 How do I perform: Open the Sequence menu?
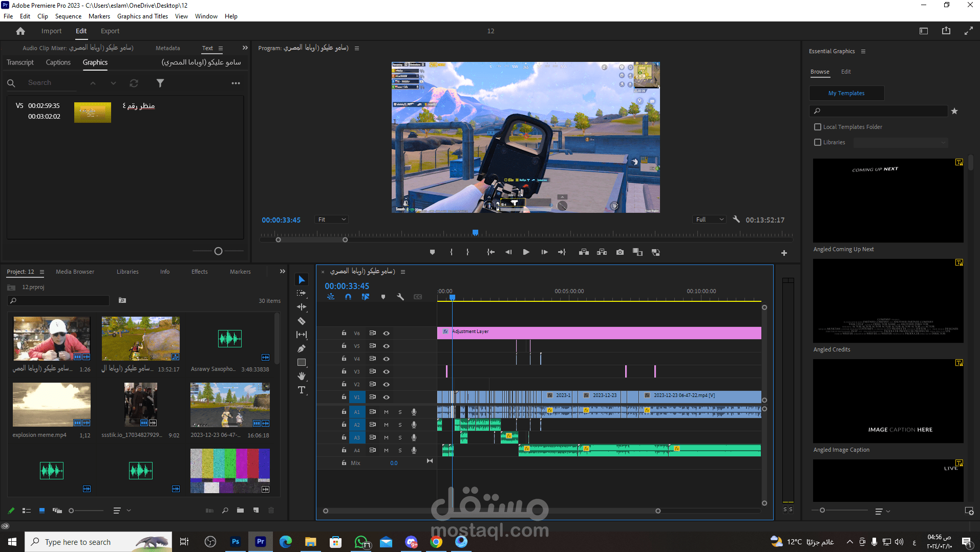68,16
